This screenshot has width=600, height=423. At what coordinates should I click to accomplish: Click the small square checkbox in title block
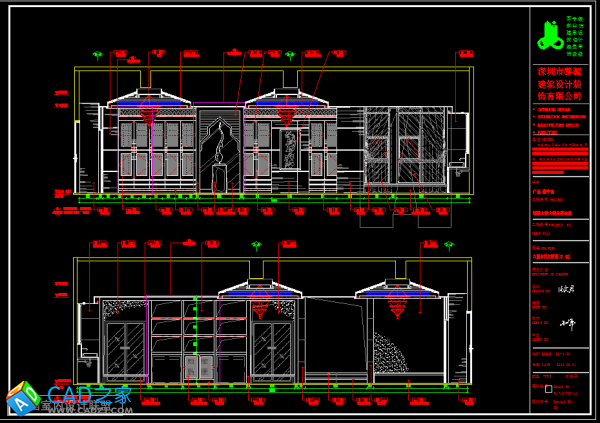(547, 388)
